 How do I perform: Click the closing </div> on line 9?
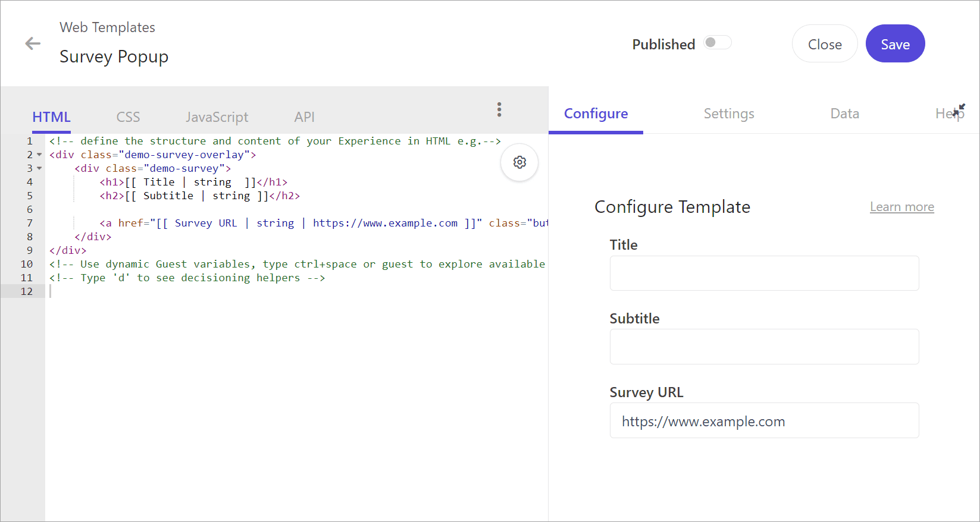click(68, 250)
